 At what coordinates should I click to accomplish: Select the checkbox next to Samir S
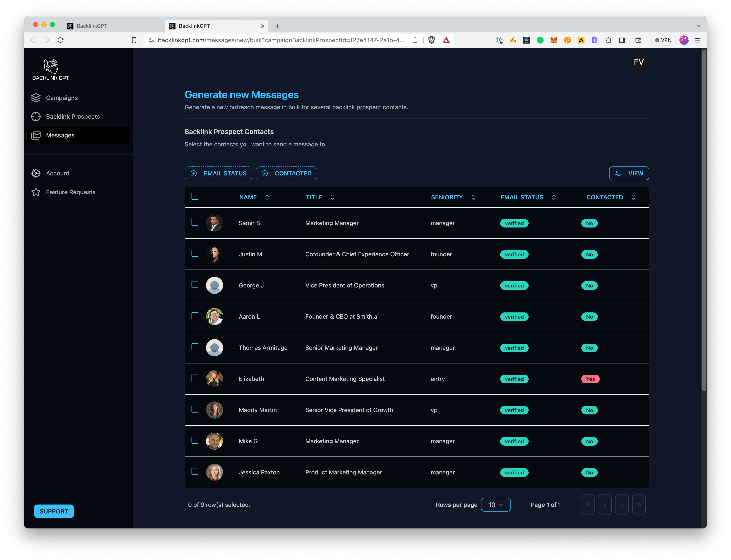(x=195, y=222)
